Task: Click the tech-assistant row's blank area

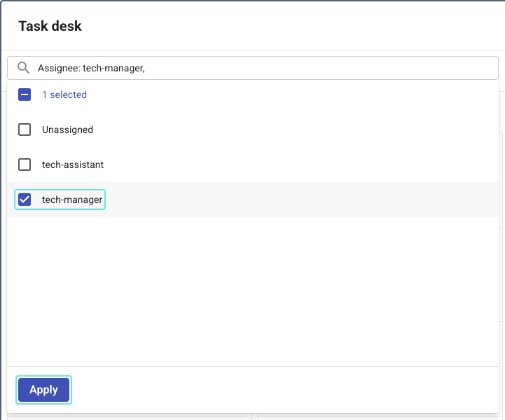Action: click(301, 164)
